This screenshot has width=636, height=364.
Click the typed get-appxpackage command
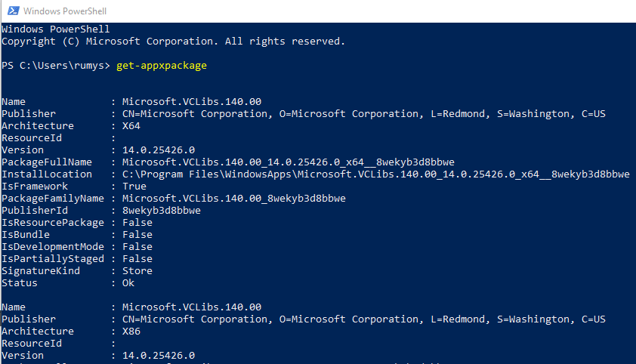[162, 66]
